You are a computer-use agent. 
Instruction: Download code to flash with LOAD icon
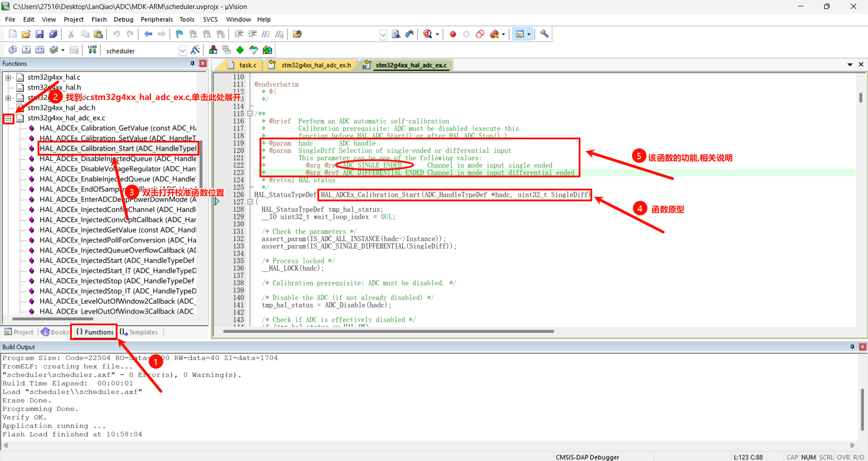[x=92, y=50]
